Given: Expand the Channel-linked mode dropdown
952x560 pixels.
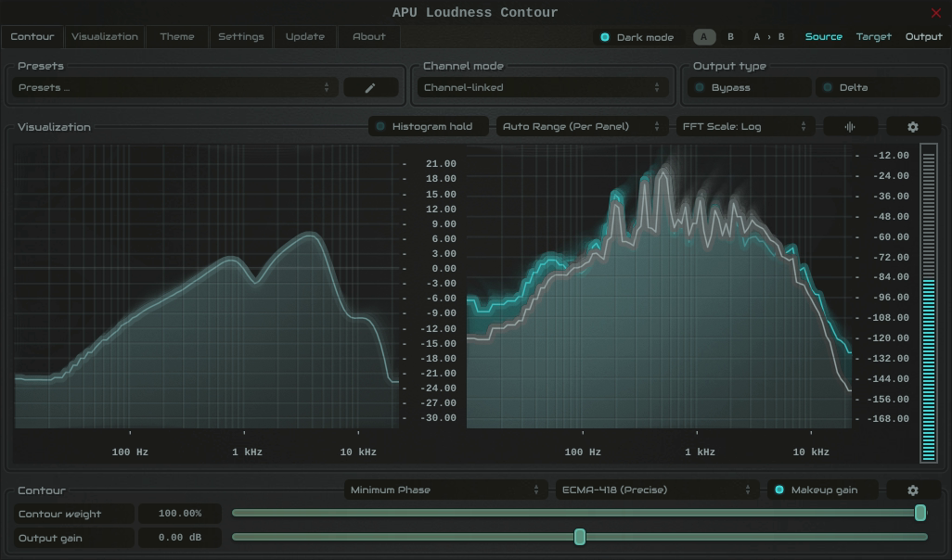Looking at the screenshot, I should tap(543, 87).
